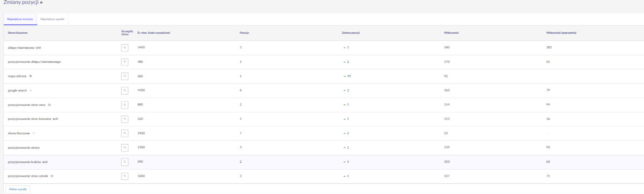This screenshot has width=644, height=194.
Task: Sort by the Słowo kluczowe column header
Action: pos(18,33)
